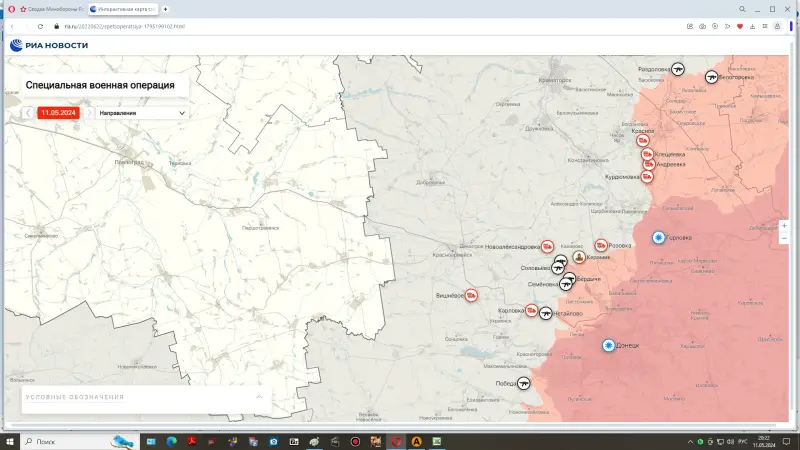Select the tank marker at Вишнёвое
The image size is (800, 450).
coord(471,296)
